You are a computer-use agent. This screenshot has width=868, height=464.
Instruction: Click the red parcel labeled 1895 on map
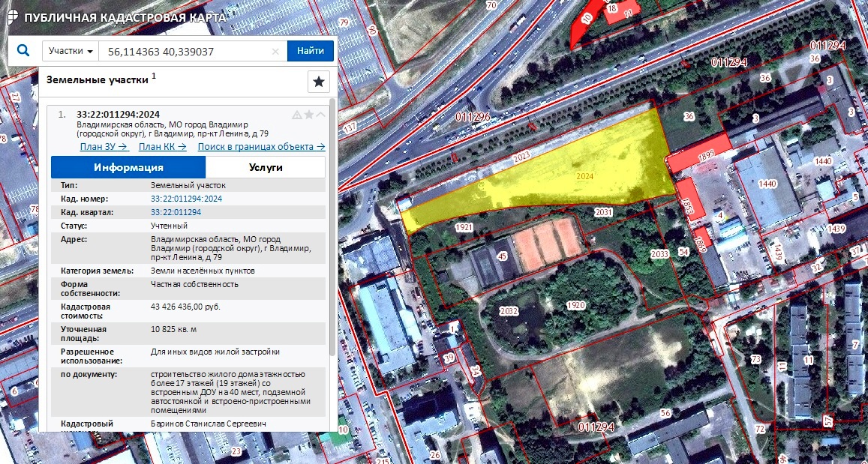[x=698, y=154]
